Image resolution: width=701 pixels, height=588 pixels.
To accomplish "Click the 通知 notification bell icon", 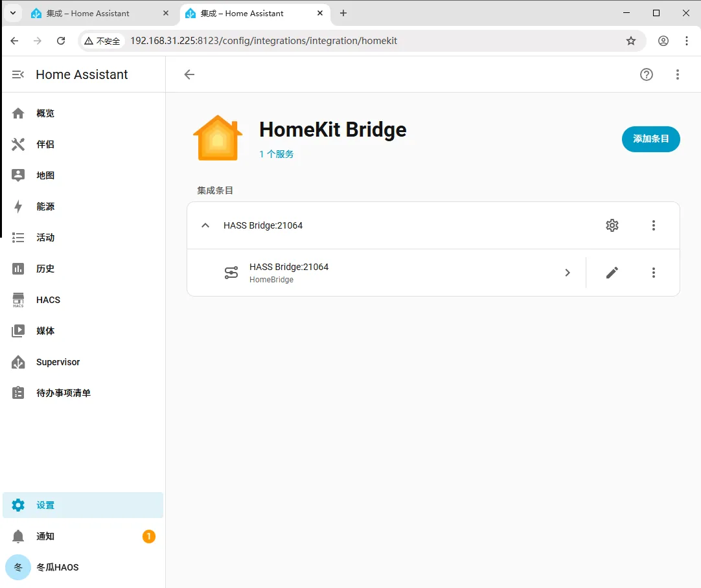I will [18, 536].
